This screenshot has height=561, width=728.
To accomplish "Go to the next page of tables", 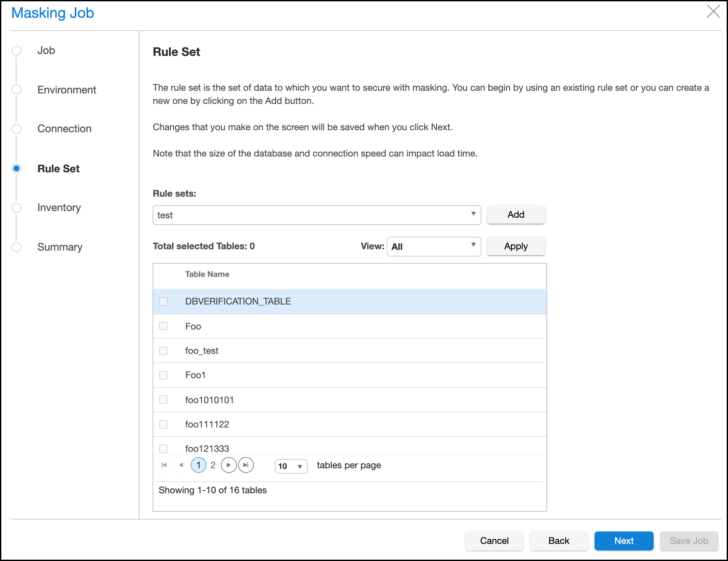I will coord(228,465).
